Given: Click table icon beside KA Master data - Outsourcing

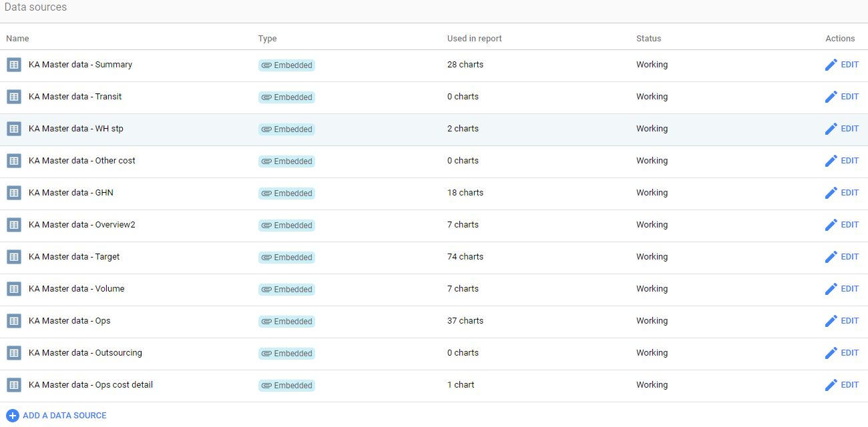Looking at the screenshot, I should (14, 353).
